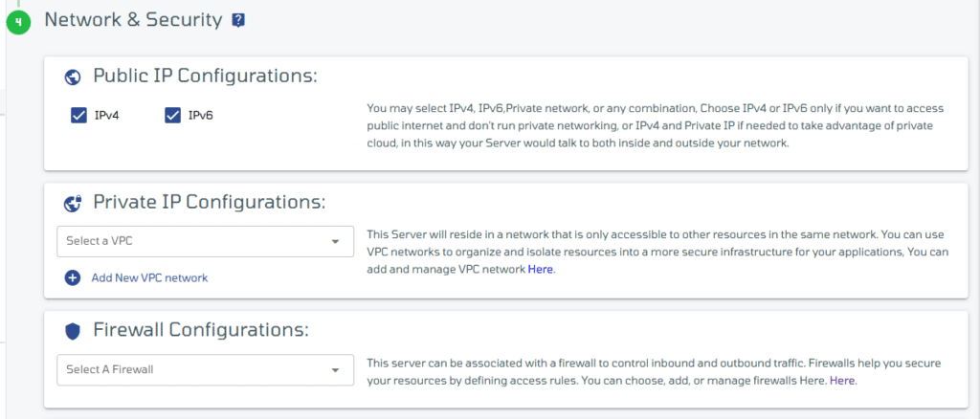Click the Add New VPC network link
This screenshot has width=980, height=419.
149,277
